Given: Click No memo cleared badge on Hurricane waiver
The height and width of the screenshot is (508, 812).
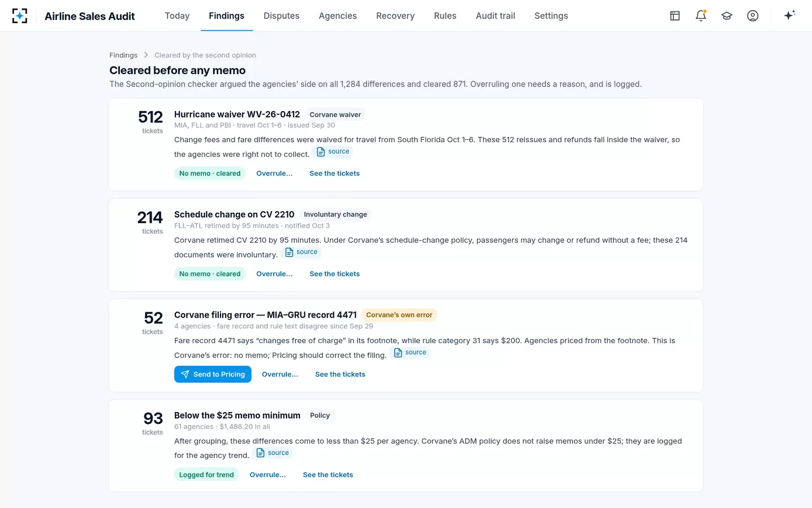Looking at the screenshot, I should (x=210, y=173).
